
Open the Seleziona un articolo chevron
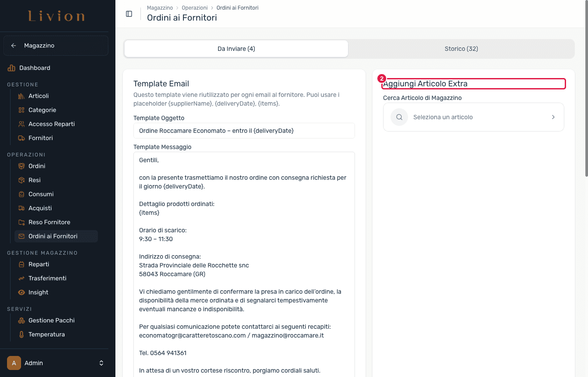[553, 117]
